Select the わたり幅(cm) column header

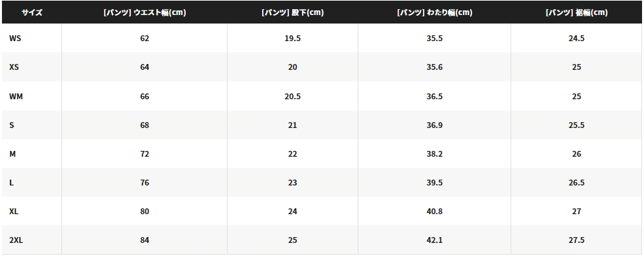[435, 12]
